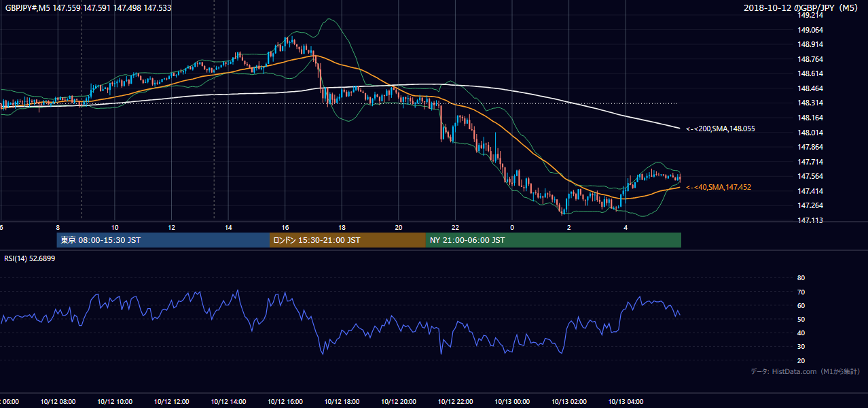
Task: Click the RSI(14) 52.6899 indicator label
Action: tap(30, 258)
